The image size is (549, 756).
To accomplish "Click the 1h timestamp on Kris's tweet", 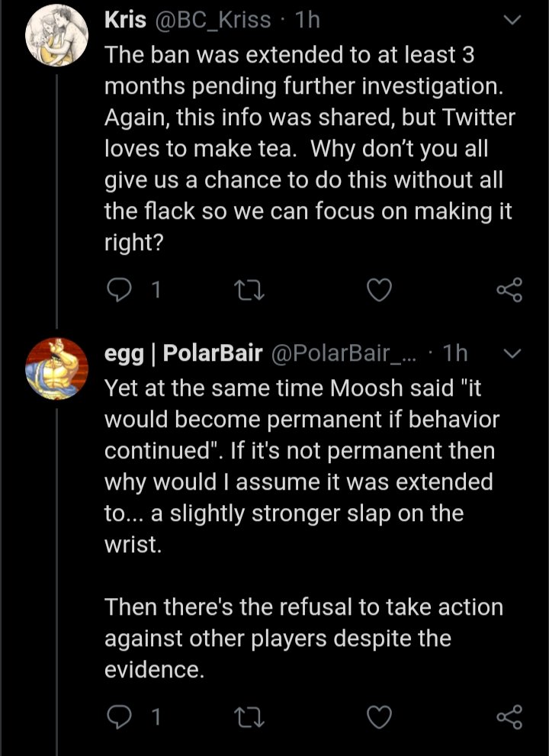I will click(307, 21).
